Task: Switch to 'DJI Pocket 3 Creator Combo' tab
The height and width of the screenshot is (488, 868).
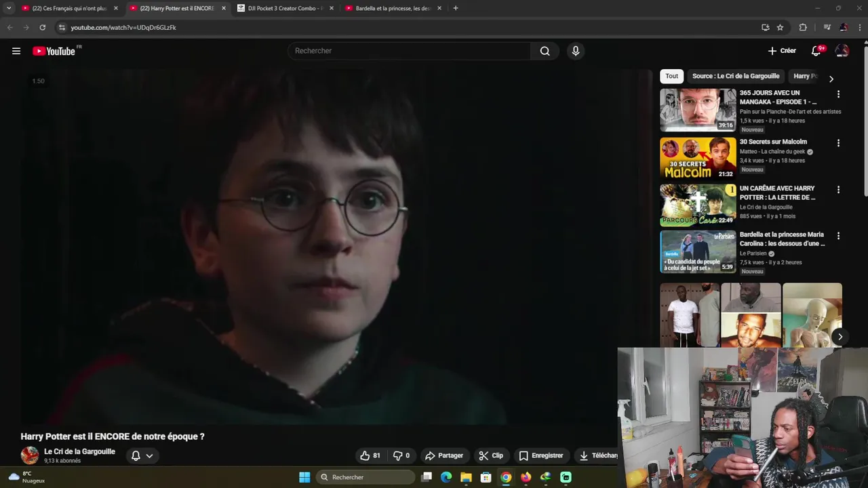Action: pyautogui.click(x=285, y=8)
